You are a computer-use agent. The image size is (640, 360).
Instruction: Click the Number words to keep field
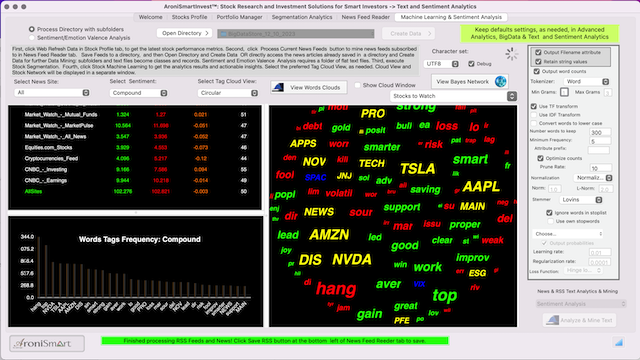tap(600, 132)
